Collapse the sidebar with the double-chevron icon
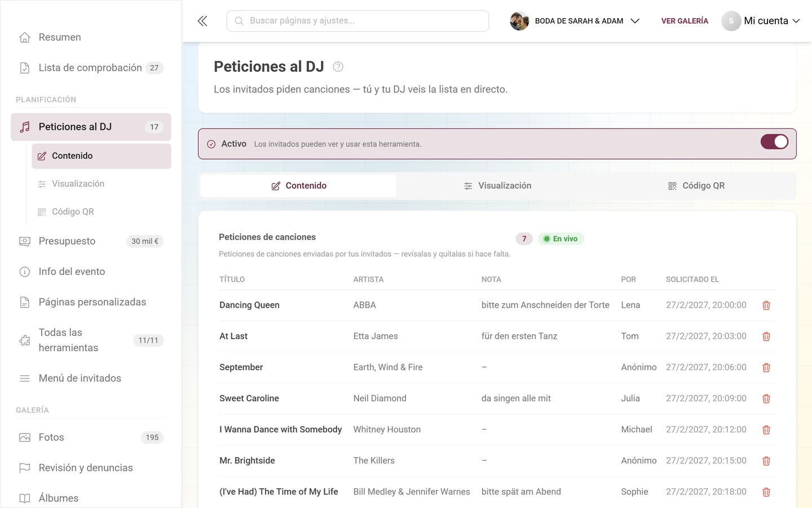 (202, 21)
